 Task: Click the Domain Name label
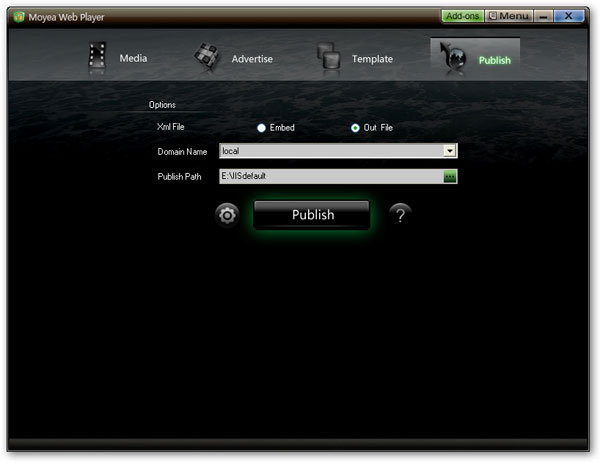click(182, 152)
